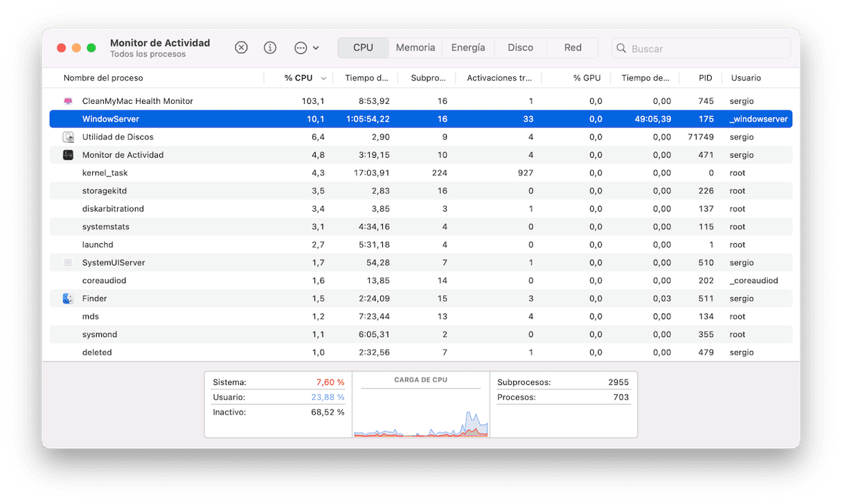
Task: Switch to the Memoria tab
Action: tap(415, 48)
